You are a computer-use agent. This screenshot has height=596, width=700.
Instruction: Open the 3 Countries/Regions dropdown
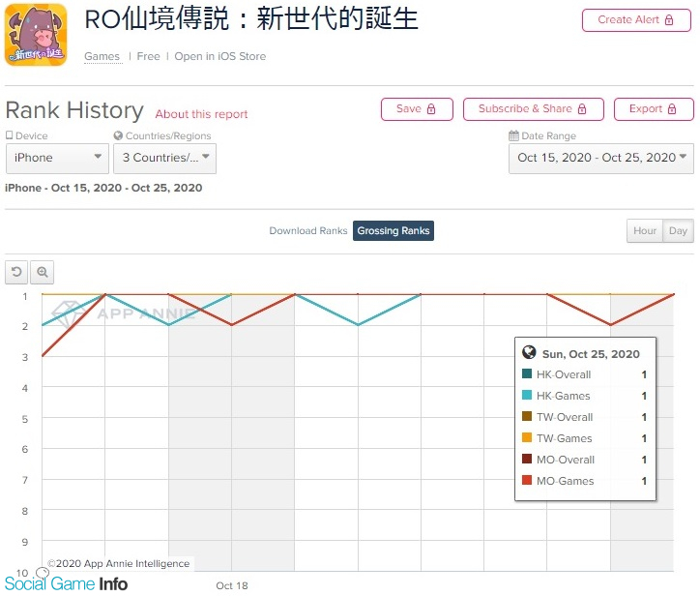pyautogui.click(x=164, y=158)
